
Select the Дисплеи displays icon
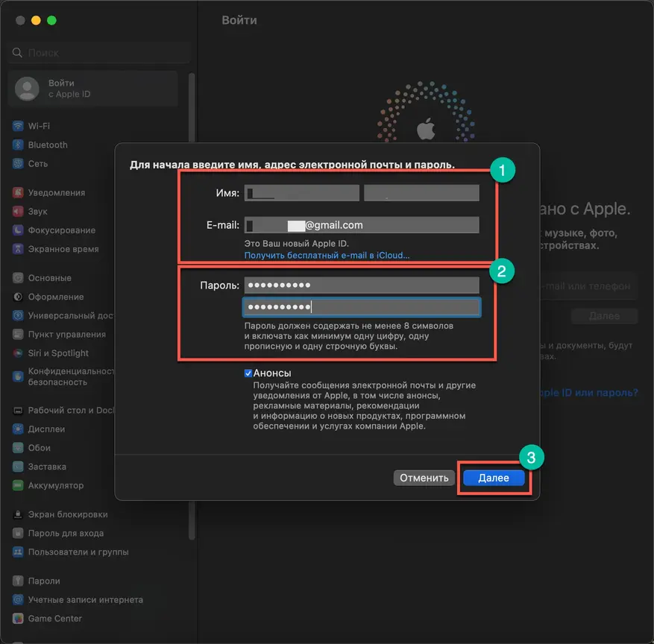18,429
